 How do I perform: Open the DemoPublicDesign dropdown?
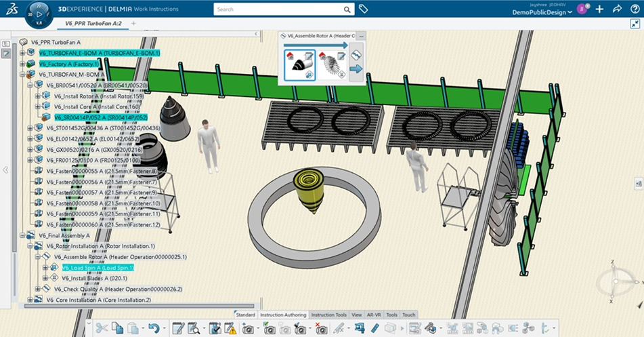[x=542, y=13]
